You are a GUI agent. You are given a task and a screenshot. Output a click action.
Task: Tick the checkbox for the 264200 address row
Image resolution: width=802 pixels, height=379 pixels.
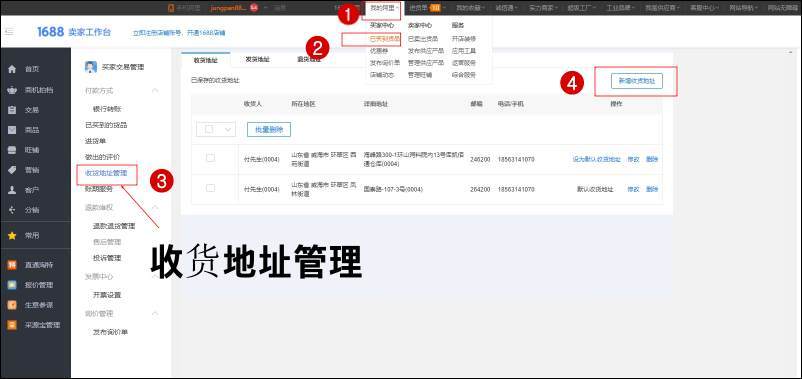pyautogui.click(x=210, y=188)
